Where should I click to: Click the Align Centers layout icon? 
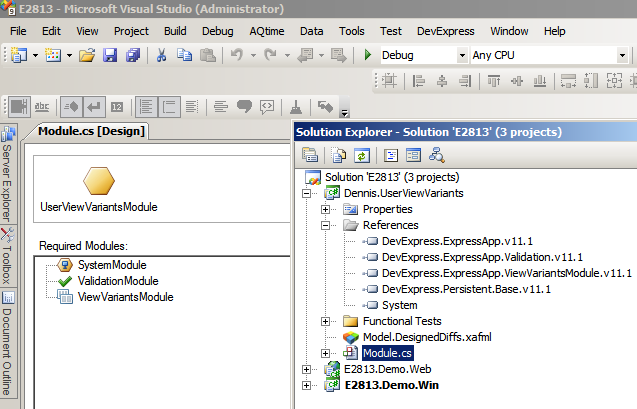442,80
